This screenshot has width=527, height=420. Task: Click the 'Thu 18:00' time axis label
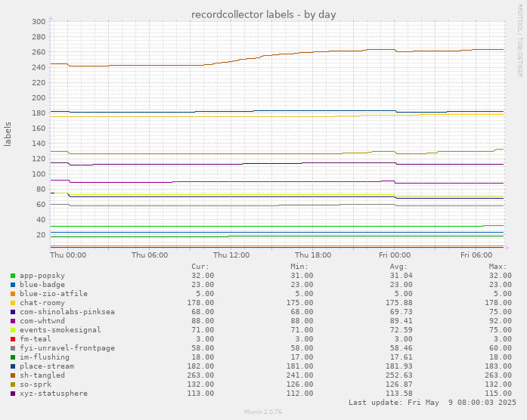(313, 255)
